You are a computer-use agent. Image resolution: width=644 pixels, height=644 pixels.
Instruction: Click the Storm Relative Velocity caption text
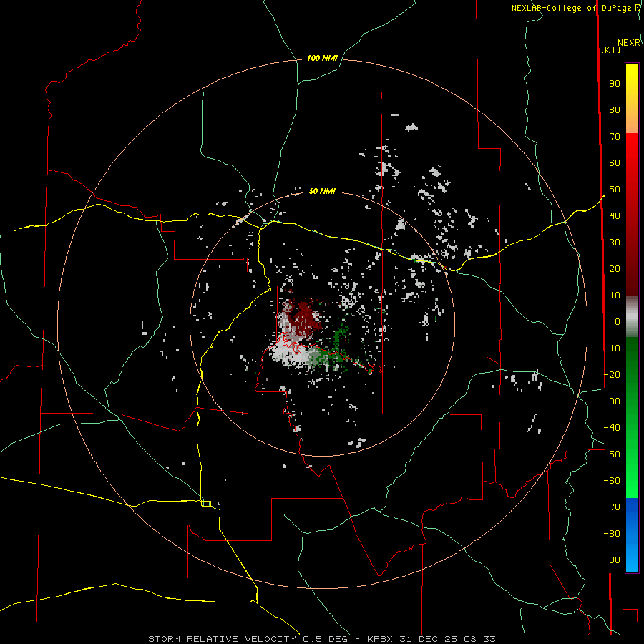click(x=322, y=639)
